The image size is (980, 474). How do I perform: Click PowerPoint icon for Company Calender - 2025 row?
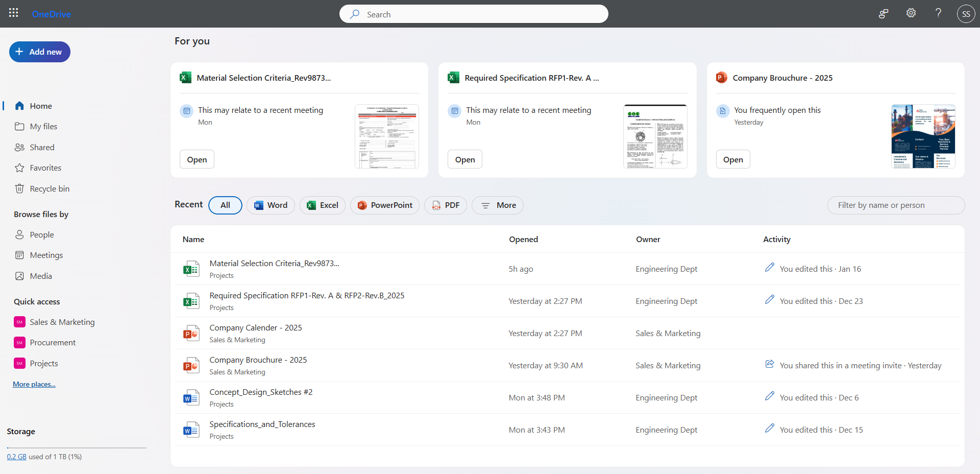[x=191, y=333]
